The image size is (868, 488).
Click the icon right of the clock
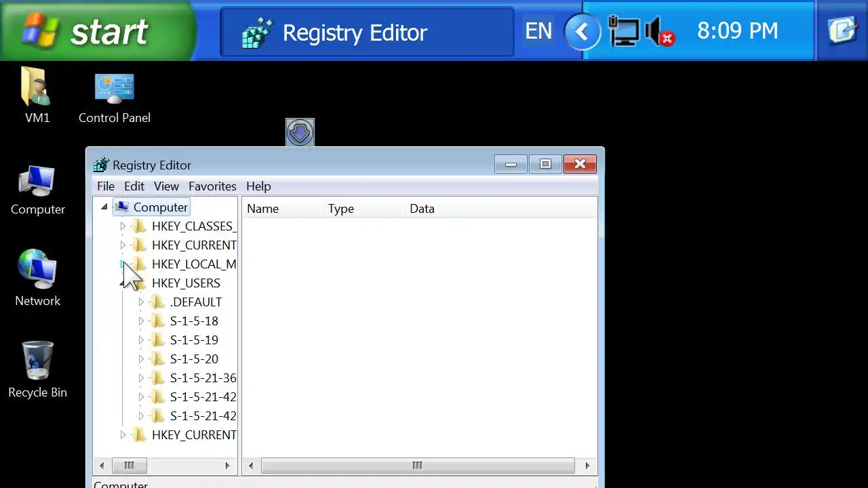tap(842, 30)
